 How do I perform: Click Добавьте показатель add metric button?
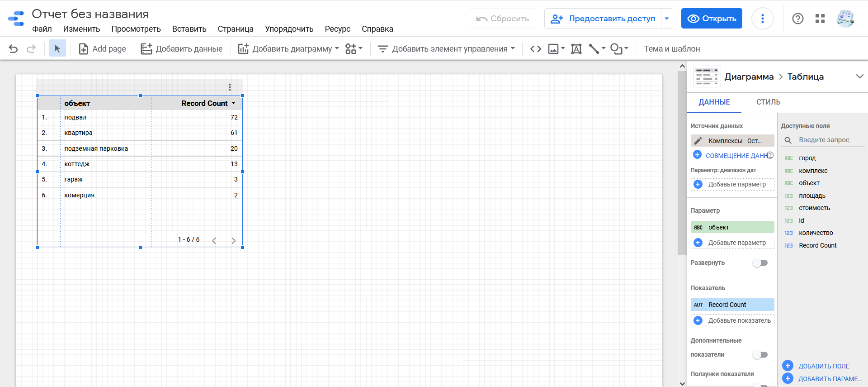[732, 320]
